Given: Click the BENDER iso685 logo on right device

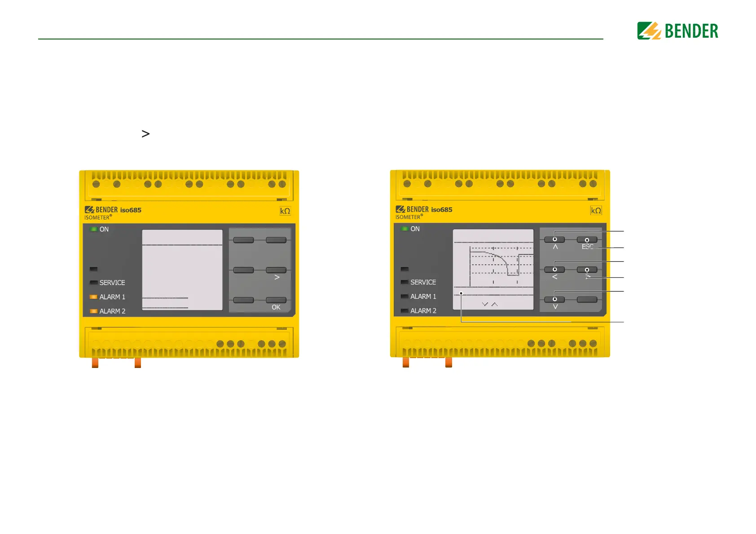Looking at the screenshot, I should point(424,210).
